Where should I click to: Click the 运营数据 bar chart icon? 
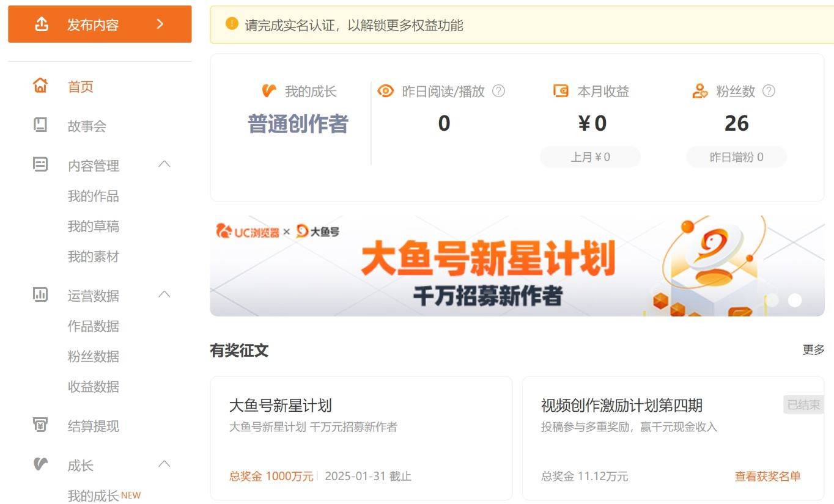point(40,295)
